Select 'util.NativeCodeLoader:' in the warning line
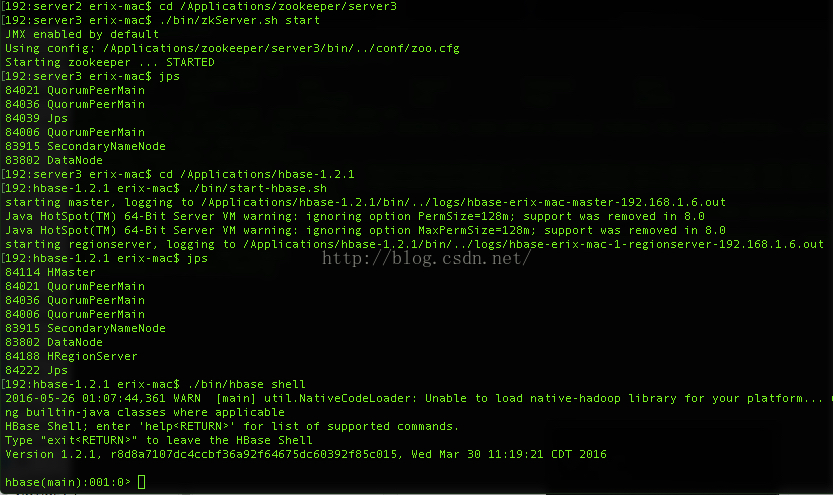Screen dimensions: 834x495 click(340, 398)
